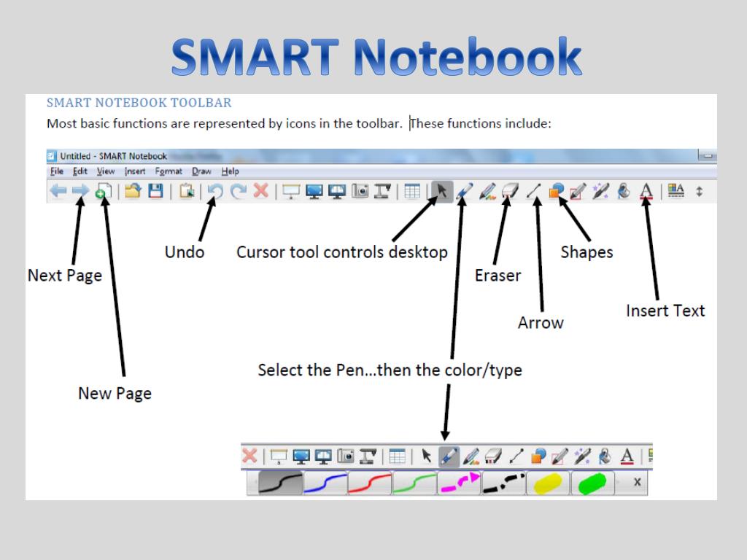Move toolbar using the up-down arrow icon
This screenshot has height=560, width=747.
coord(700,192)
